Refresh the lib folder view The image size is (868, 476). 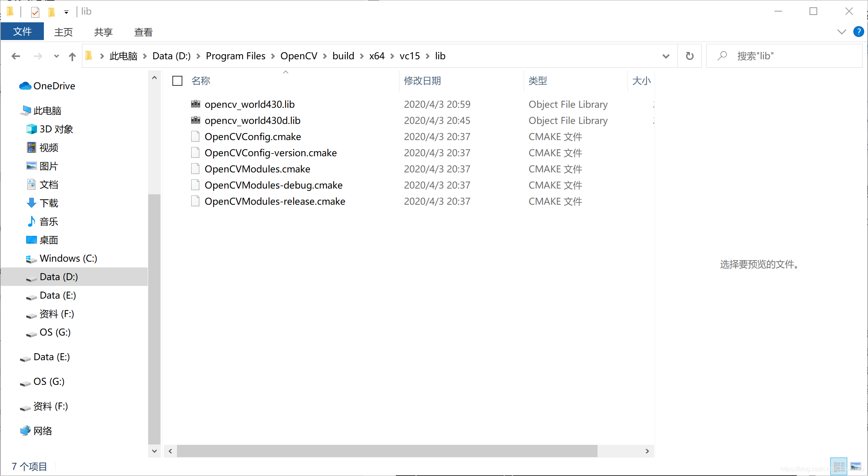click(690, 56)
